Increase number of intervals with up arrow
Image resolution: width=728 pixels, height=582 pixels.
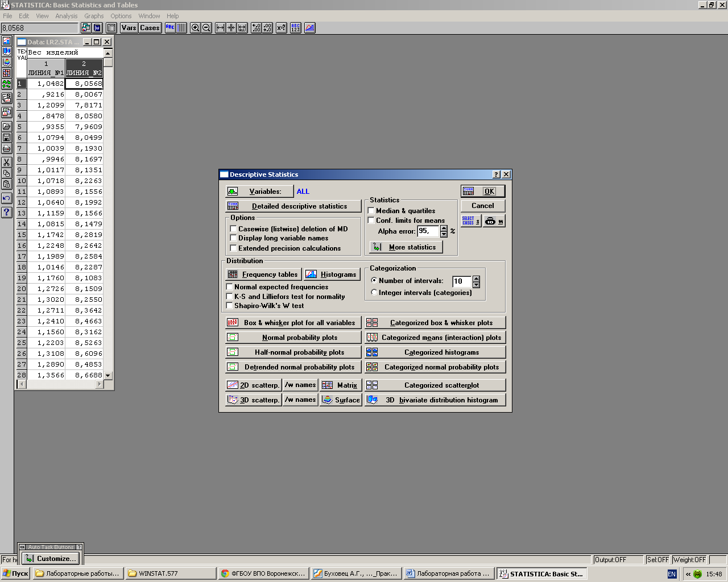477,278
